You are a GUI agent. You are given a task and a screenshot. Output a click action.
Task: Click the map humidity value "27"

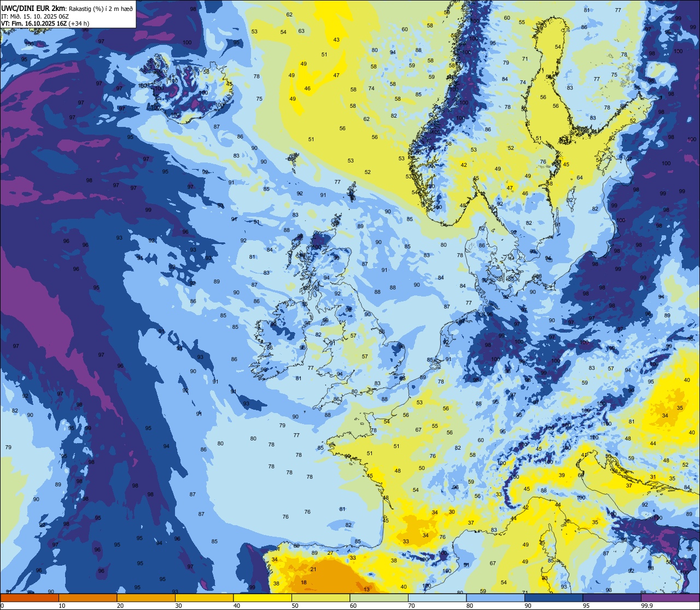[x=330, y=553]
